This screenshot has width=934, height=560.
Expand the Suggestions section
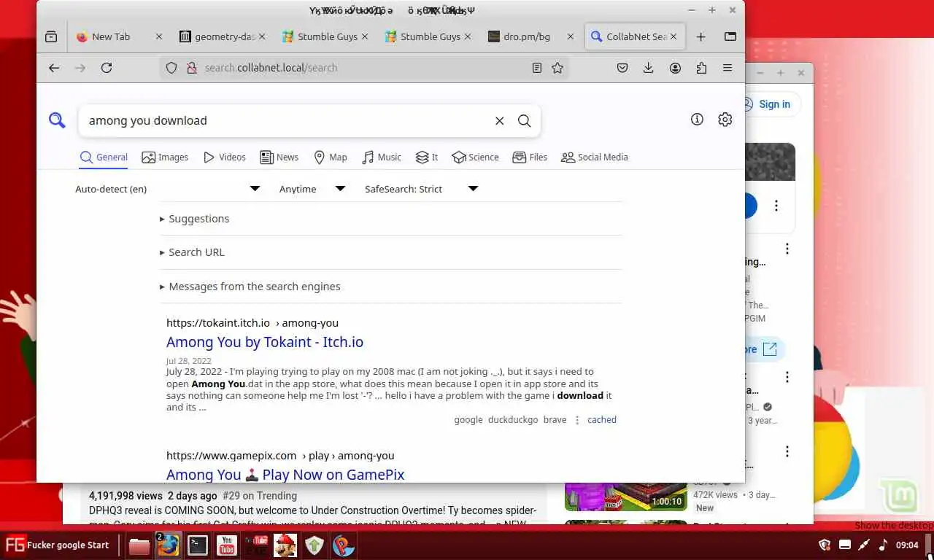194,219
